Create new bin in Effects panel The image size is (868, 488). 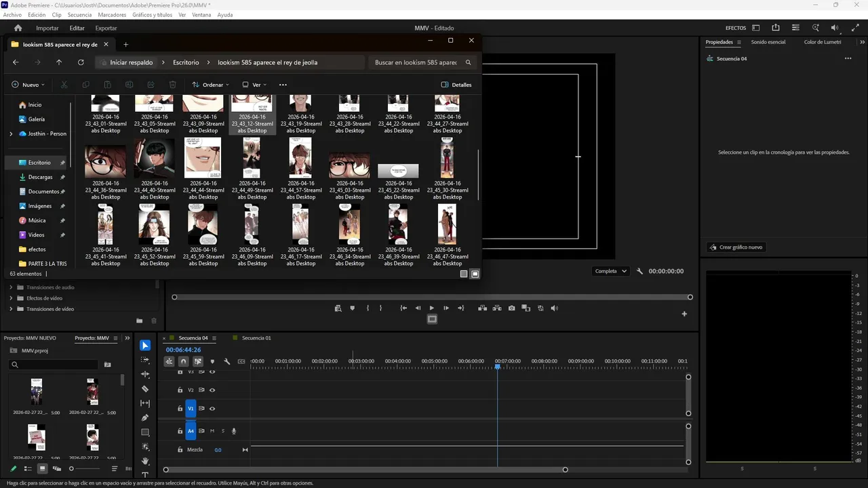[x=139, y=321]
